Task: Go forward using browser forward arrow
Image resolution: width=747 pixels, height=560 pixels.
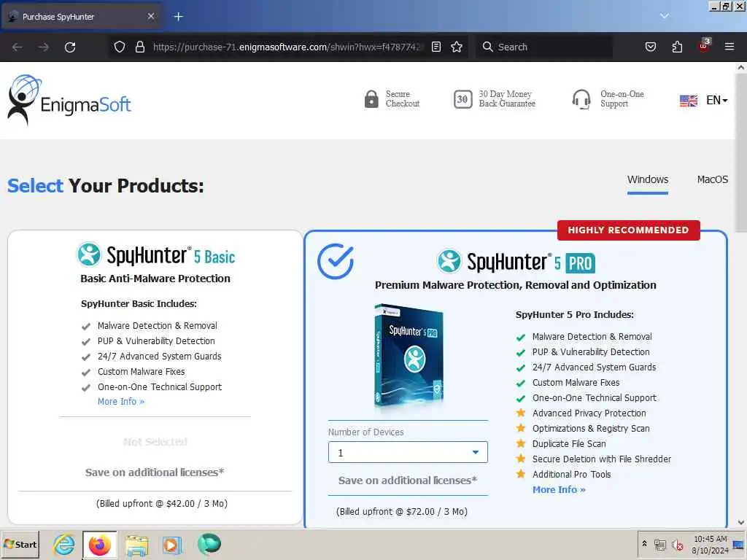Action: coord(43,47)
